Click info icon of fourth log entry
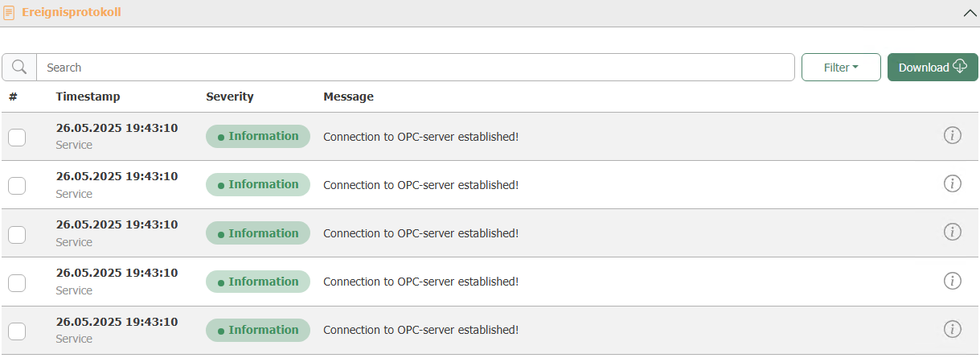 (x=953, y=280)
